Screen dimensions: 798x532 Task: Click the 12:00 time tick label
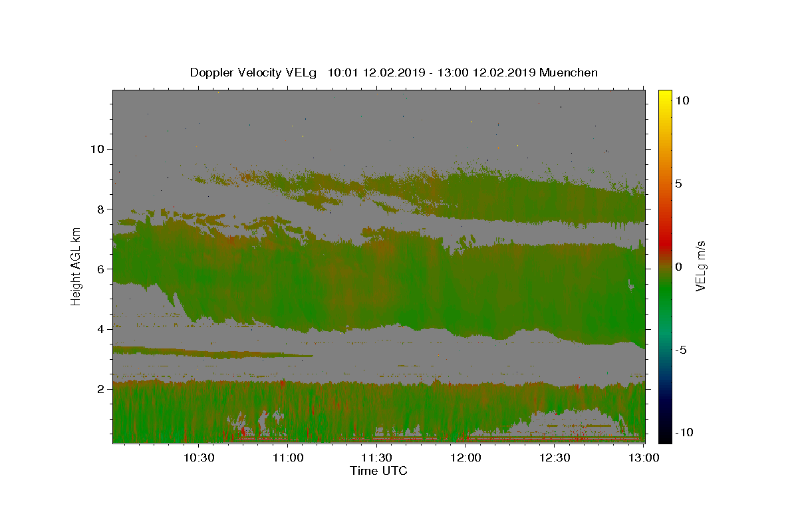click(466, 458)
